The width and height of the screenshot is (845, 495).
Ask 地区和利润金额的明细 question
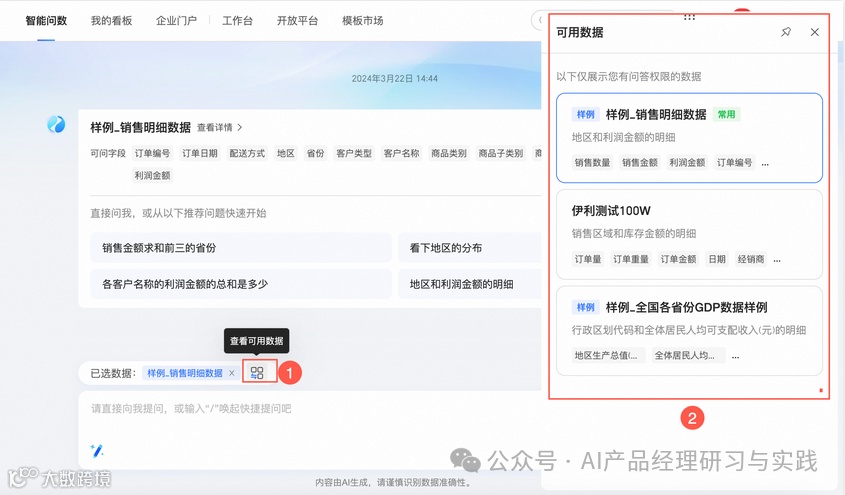469,284
